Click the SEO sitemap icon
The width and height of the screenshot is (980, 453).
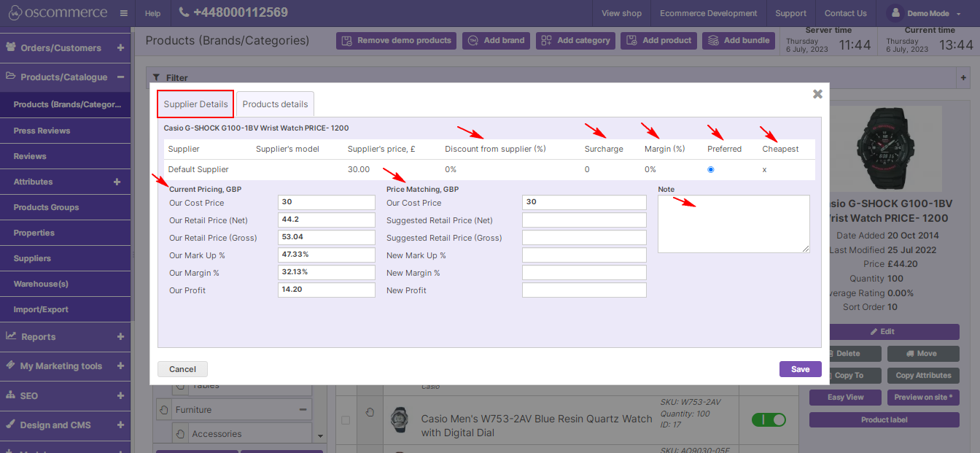[x=11, y=395]
